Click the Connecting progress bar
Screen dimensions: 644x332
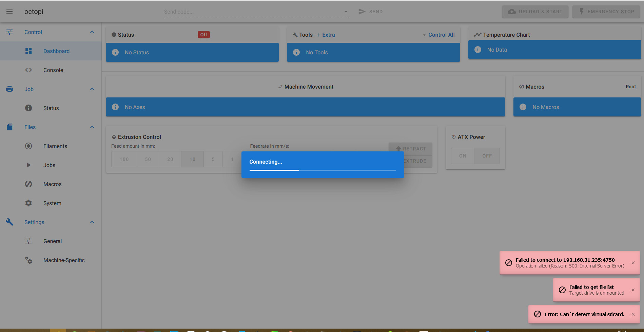323,170
